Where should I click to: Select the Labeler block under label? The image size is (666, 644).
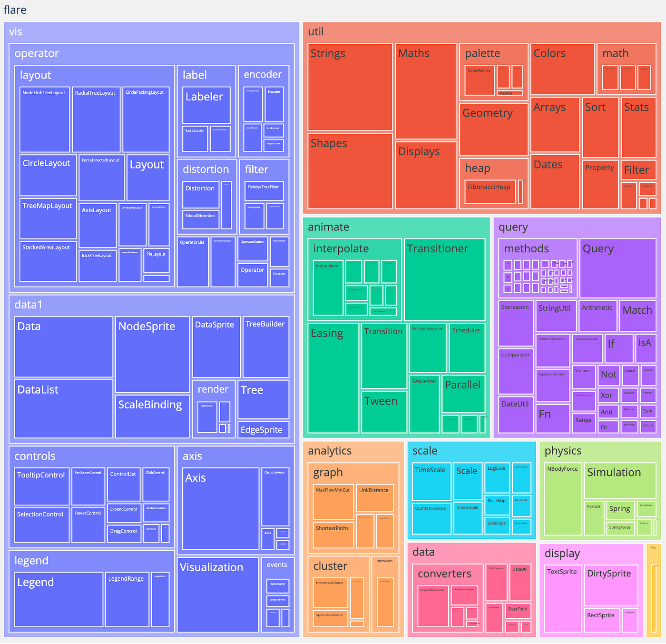point(206,104)
